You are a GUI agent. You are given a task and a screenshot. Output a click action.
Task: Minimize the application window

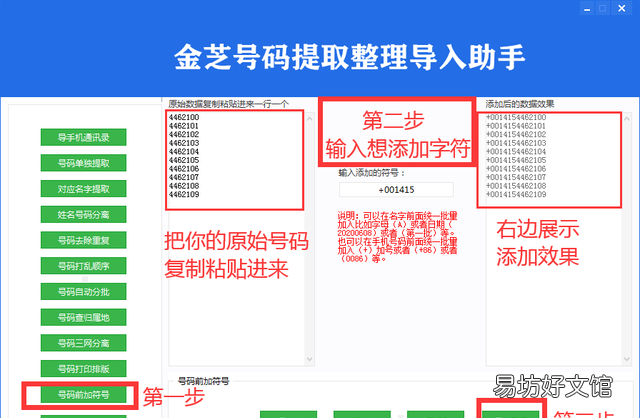tap(587, 9)
